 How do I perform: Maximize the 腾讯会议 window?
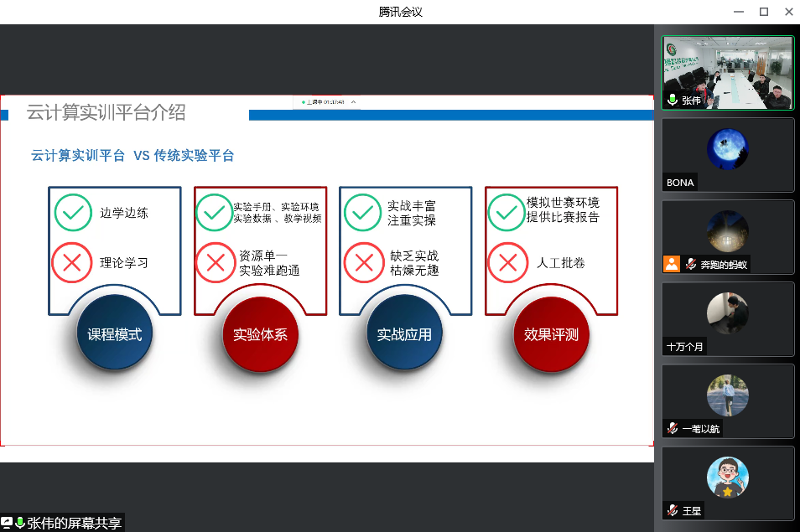tap(763, 12)
